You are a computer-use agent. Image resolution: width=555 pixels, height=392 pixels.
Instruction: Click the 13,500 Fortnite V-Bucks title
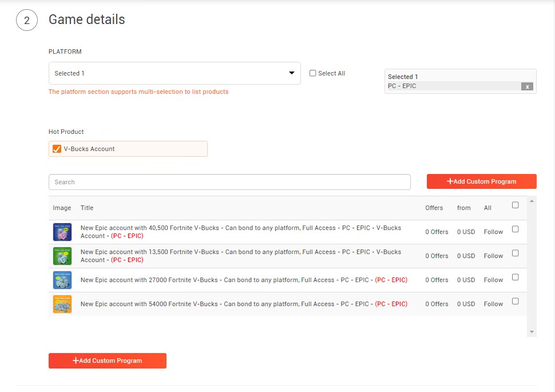pos(241,256)
